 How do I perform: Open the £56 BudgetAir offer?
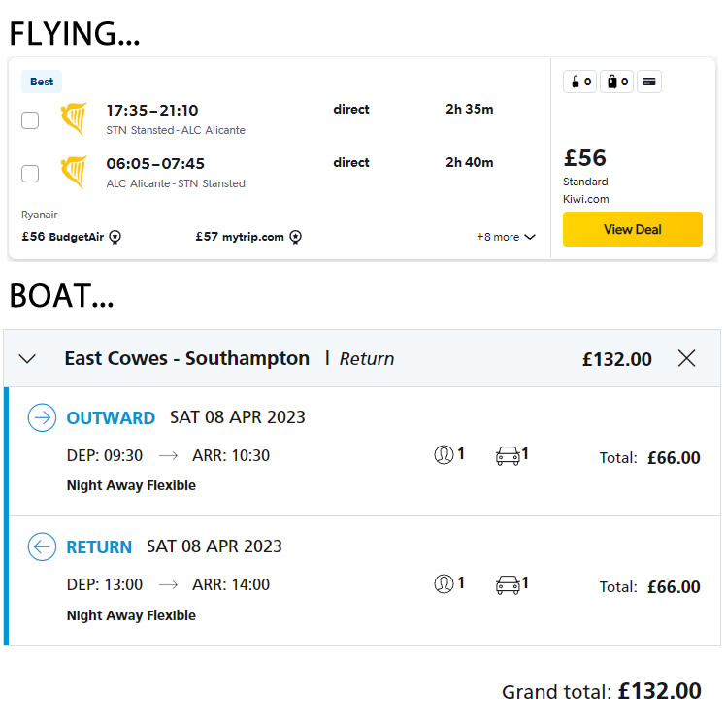coord(63,237)
